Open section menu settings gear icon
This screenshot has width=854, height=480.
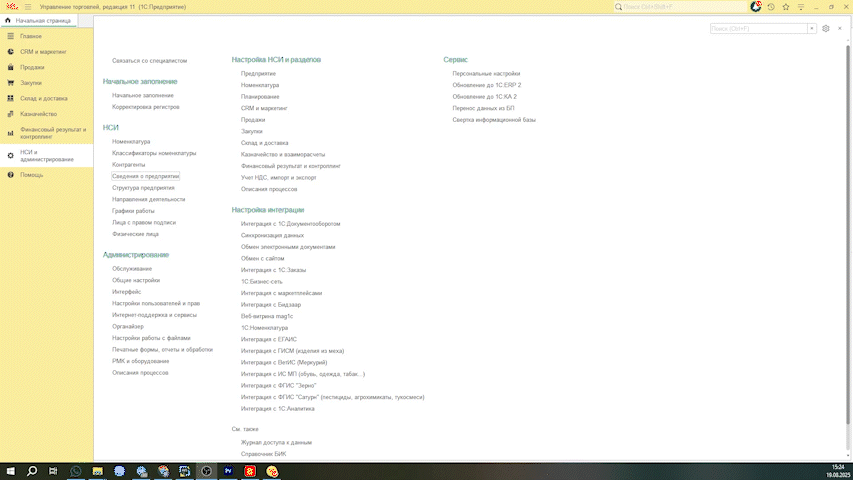click(826, 28)
